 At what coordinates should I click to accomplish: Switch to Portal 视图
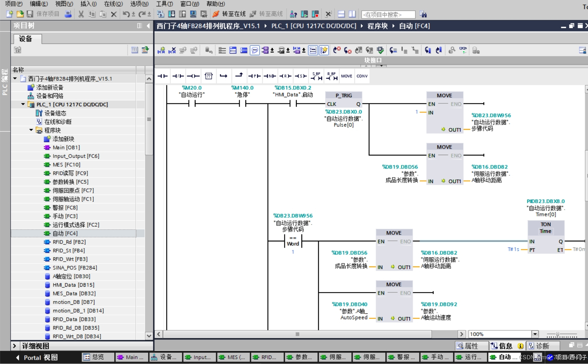pos(37,357)
